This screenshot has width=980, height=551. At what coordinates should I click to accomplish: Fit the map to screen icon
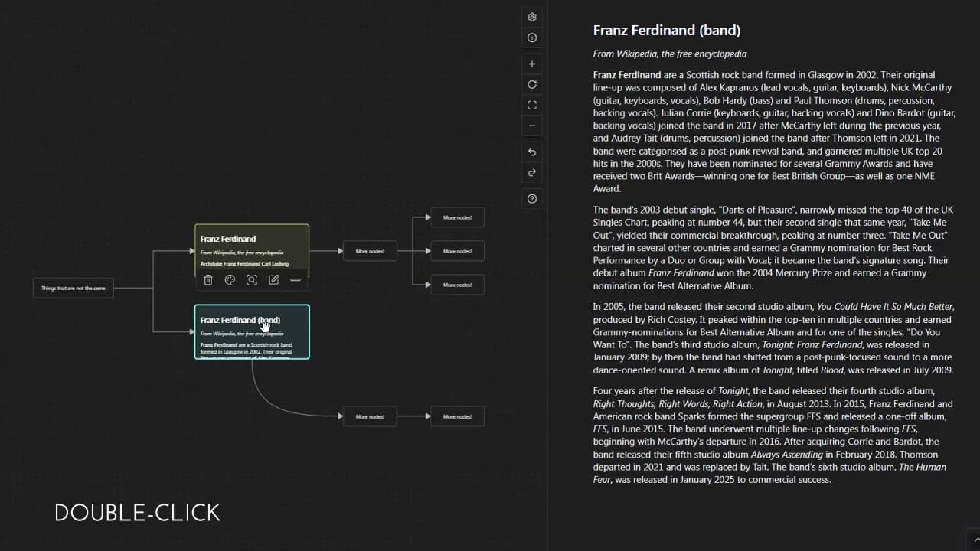pos(532,105)
